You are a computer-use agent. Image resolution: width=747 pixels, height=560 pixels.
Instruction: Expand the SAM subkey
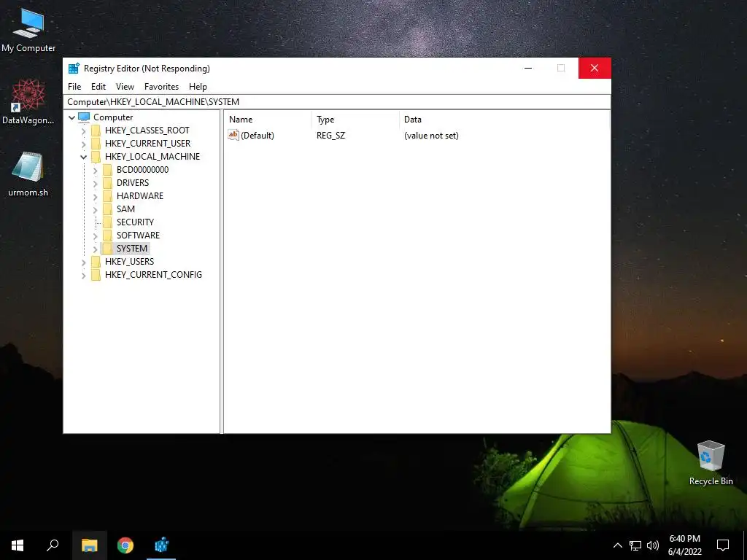[96, 209]
